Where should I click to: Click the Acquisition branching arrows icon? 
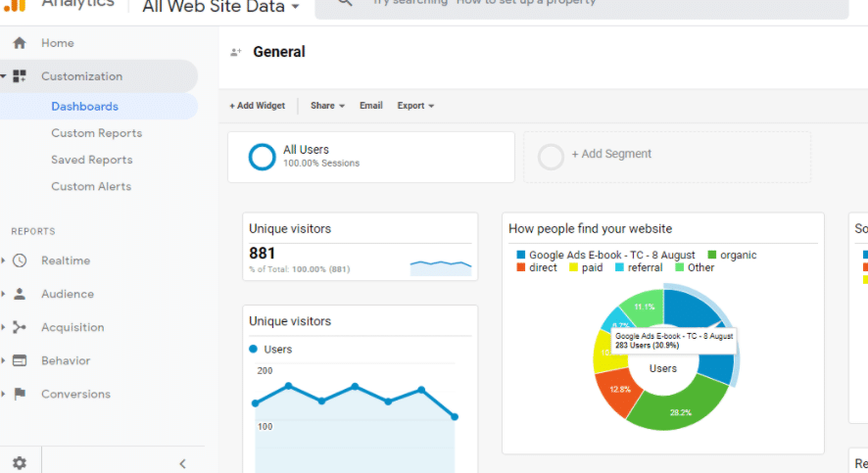(20, 327)
